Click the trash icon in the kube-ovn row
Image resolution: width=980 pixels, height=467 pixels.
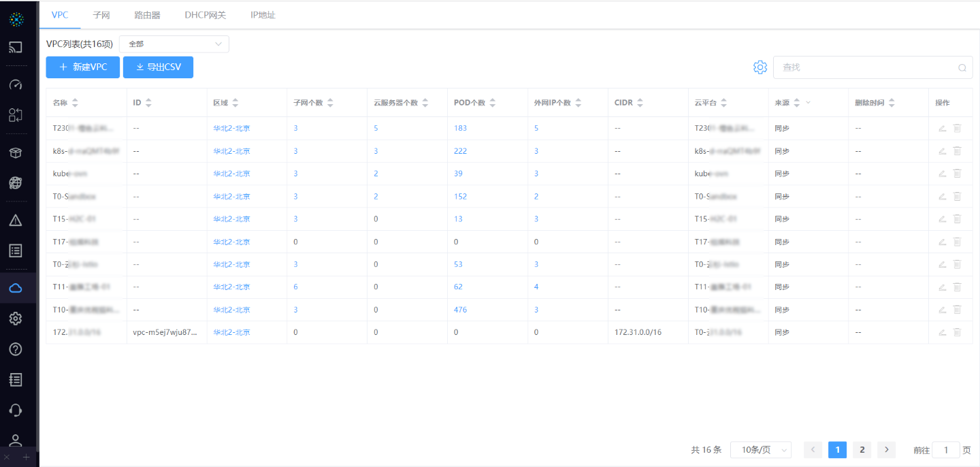coord(957,174)
